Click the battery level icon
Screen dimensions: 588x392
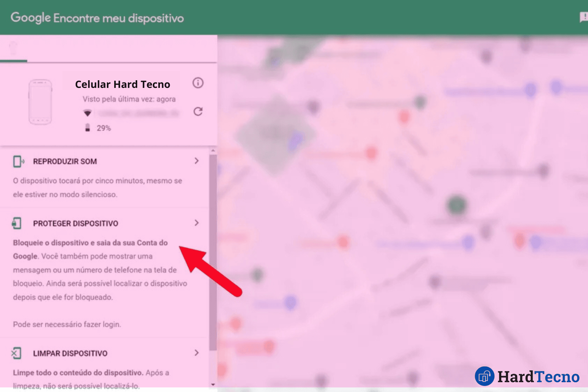tap(88, 128)
